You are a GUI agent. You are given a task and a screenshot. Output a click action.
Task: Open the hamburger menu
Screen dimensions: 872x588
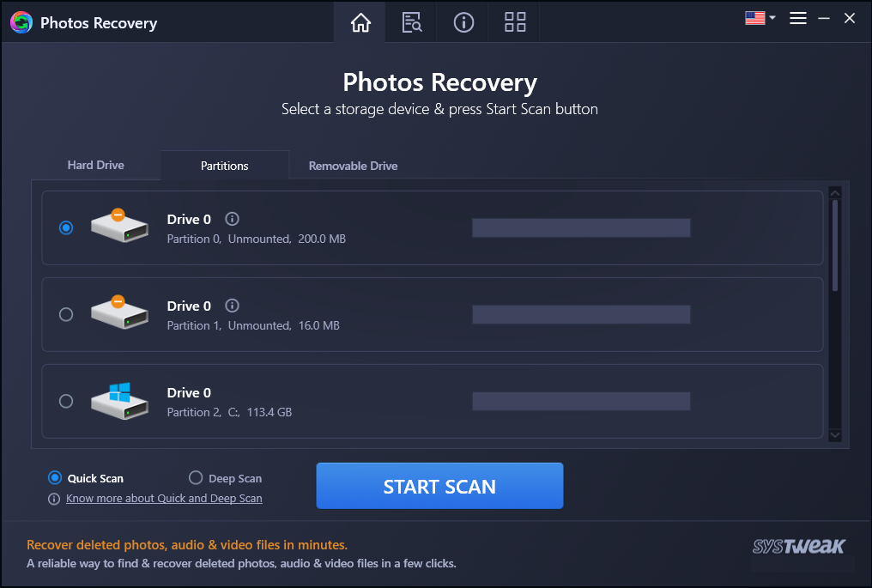coord(798,18)
